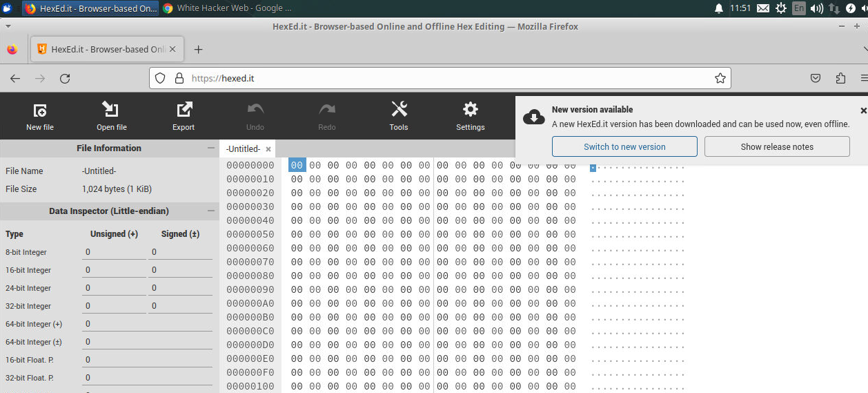Open the brightness indicator in tray
Screen dimensions: 868x393
click(781, 8)
